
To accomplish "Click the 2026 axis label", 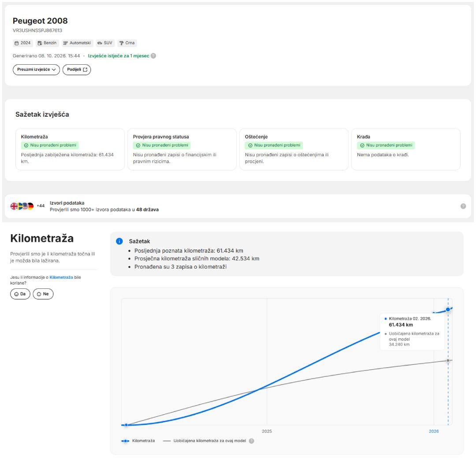I will tap(434, 431).
